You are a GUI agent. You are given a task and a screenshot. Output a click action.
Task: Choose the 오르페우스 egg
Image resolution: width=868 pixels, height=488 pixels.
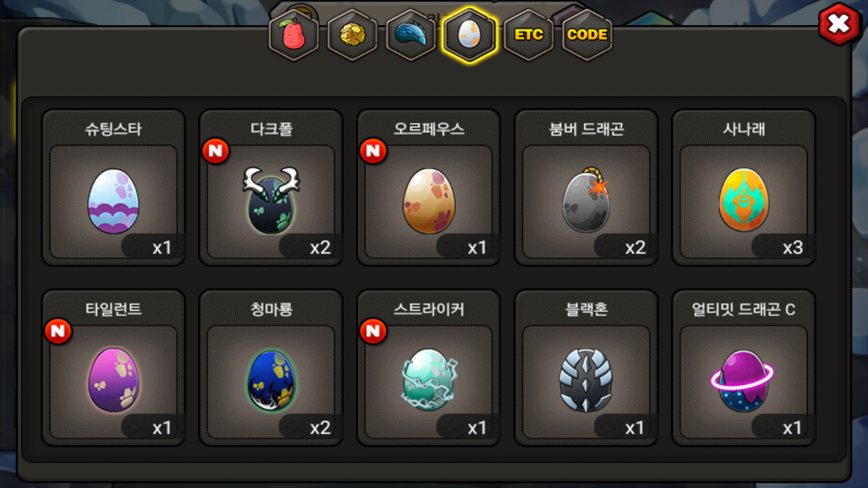pos(429,188)
